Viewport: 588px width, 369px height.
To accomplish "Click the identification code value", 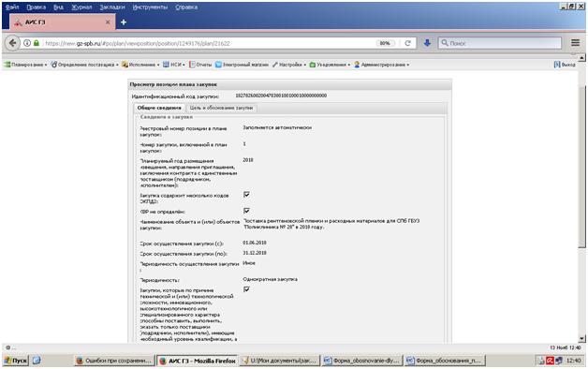I will coord(281,96).
